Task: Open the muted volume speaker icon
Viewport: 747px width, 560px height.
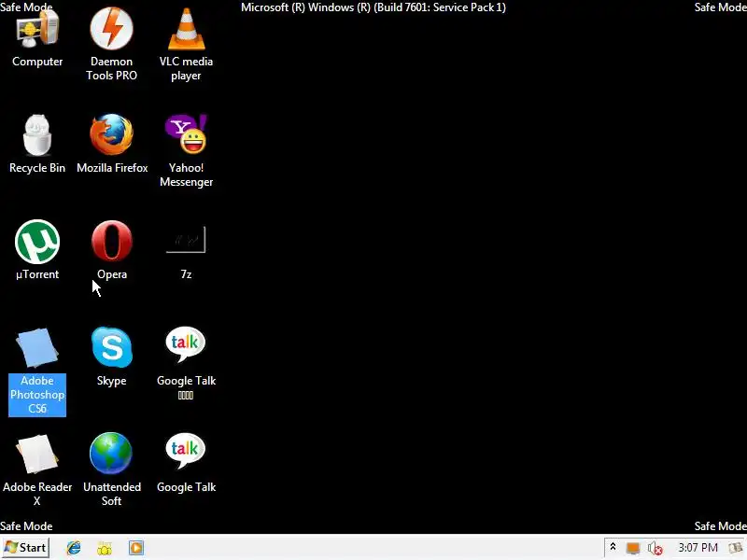Action: pos(655,549)
